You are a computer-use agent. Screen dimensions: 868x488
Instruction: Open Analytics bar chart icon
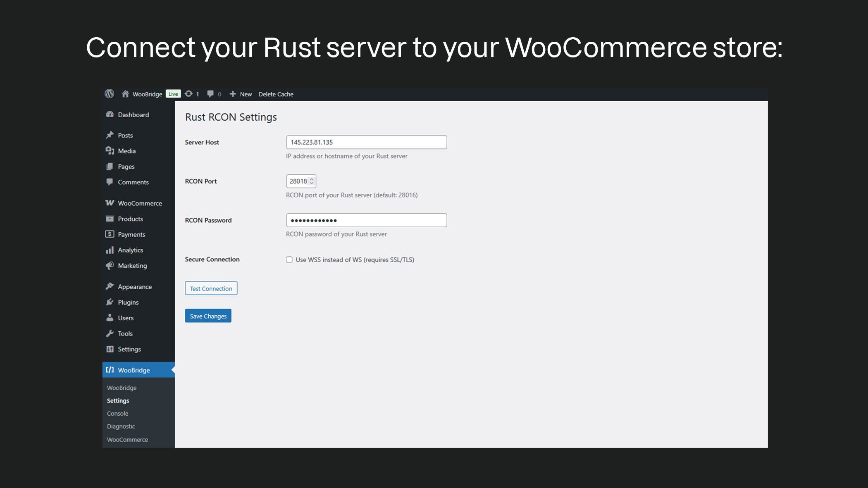click(x=110, y=250)
